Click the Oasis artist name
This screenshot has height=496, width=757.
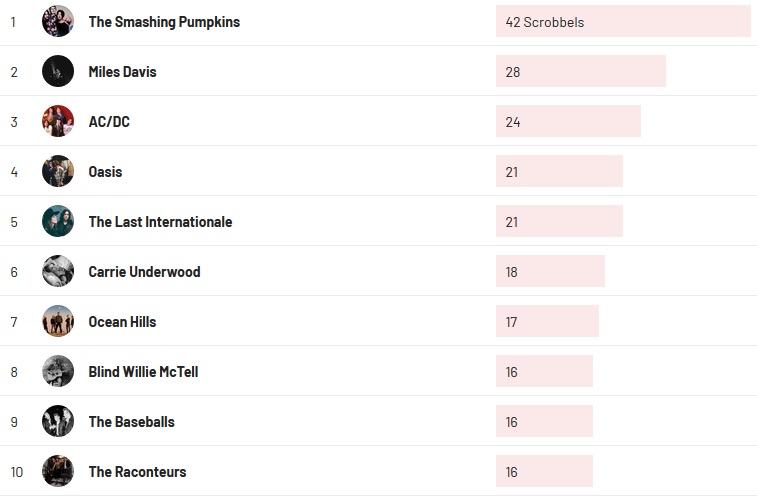coord(105,172)
